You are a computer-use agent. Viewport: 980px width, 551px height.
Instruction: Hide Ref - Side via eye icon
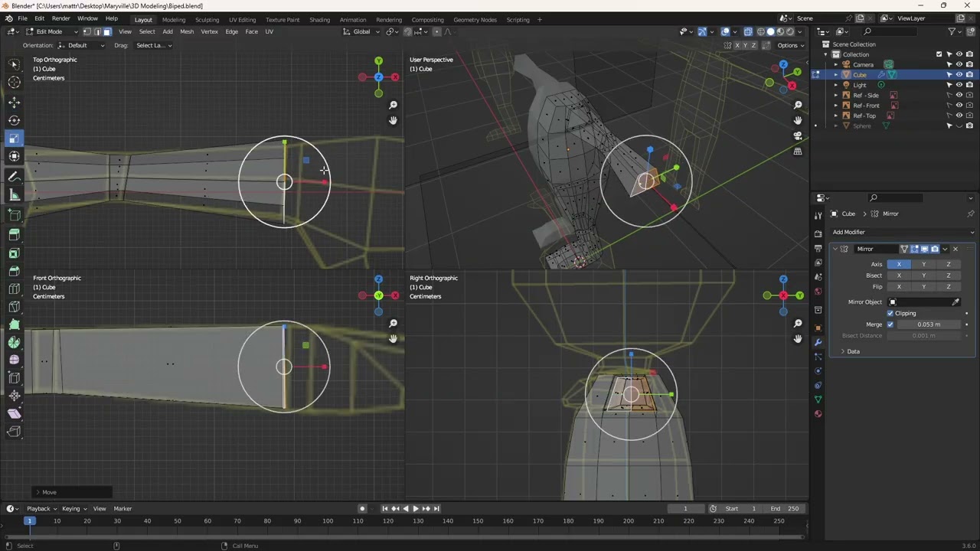coord(959,95)
